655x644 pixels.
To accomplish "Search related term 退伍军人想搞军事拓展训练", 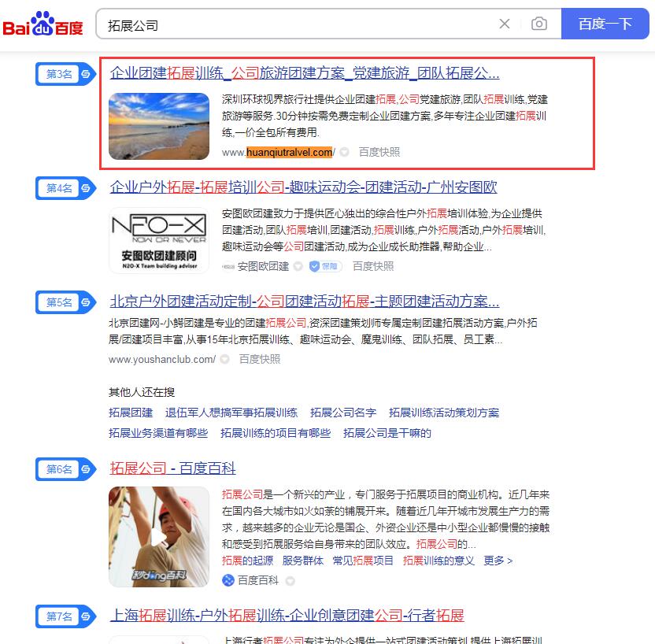I will click(231, 413).
